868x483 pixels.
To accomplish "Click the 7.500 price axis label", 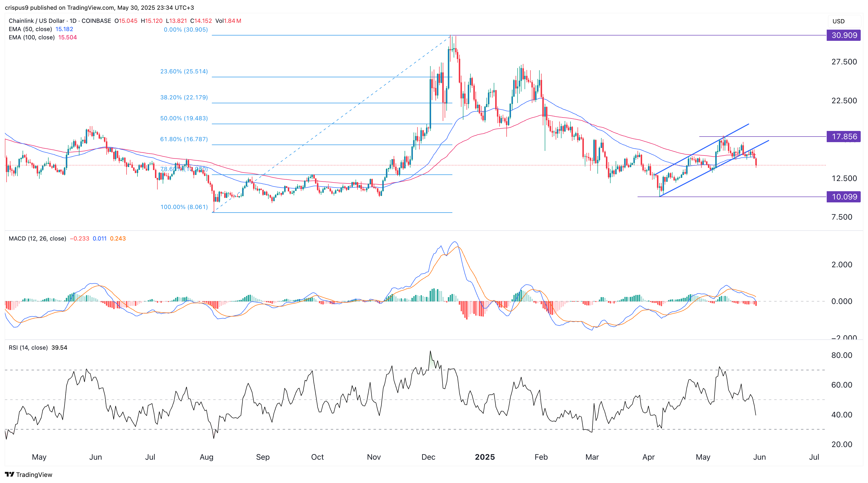I will (842, 217).
